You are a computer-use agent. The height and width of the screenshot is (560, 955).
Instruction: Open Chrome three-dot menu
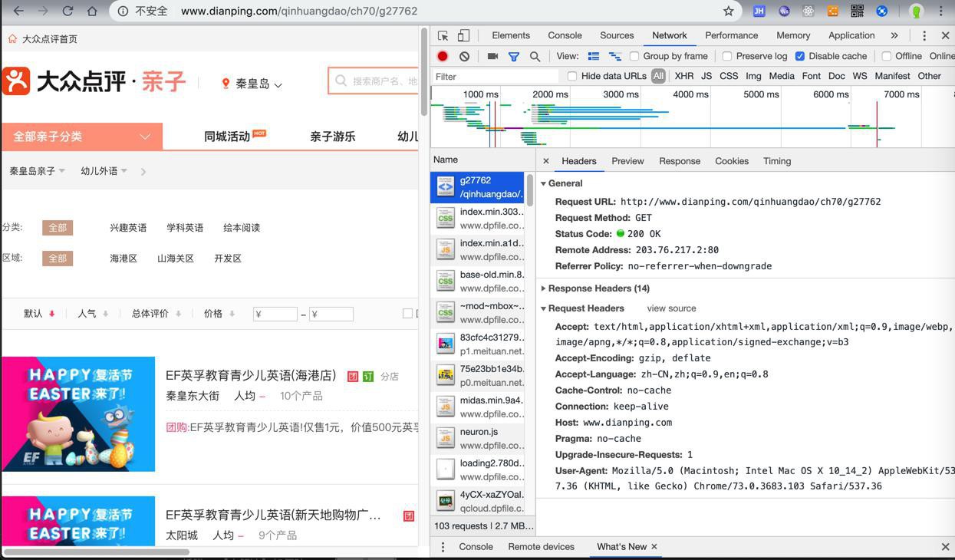coord(941,11)
